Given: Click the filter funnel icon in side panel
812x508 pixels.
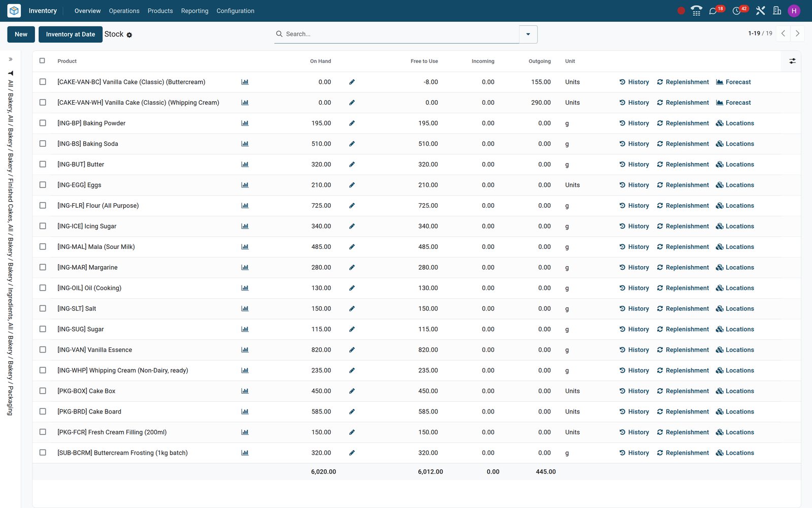Looking at the screenshot, I should tap(10, 73).
